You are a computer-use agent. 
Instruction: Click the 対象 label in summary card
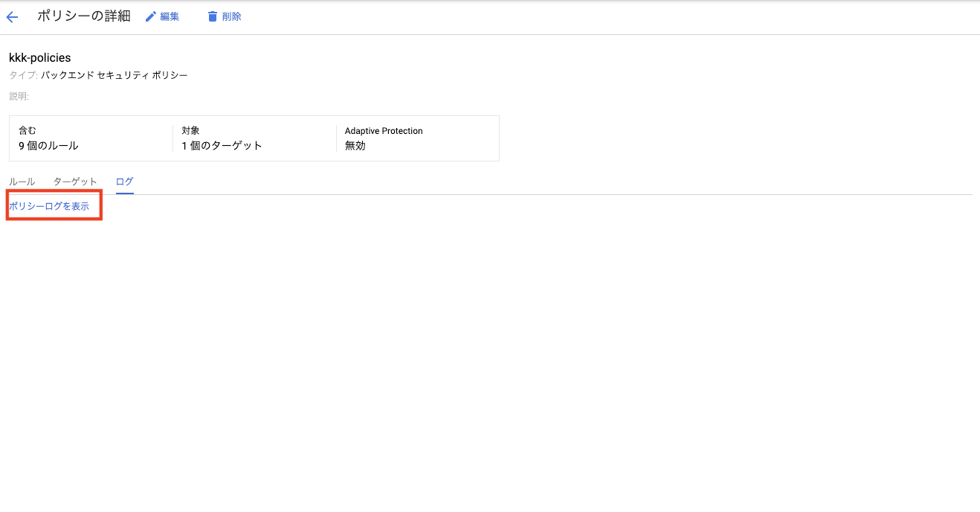(190, 131)
